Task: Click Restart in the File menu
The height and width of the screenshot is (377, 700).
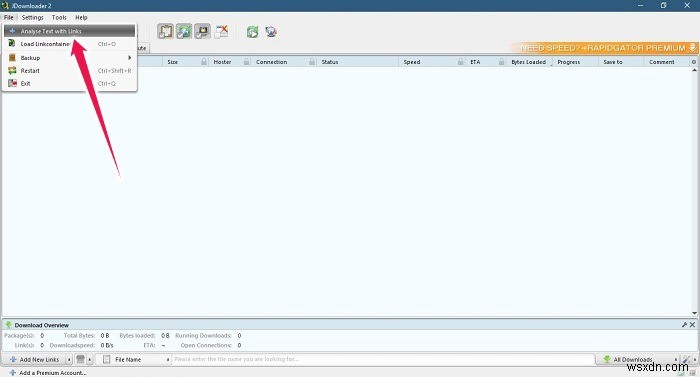Action: [69, 71]
